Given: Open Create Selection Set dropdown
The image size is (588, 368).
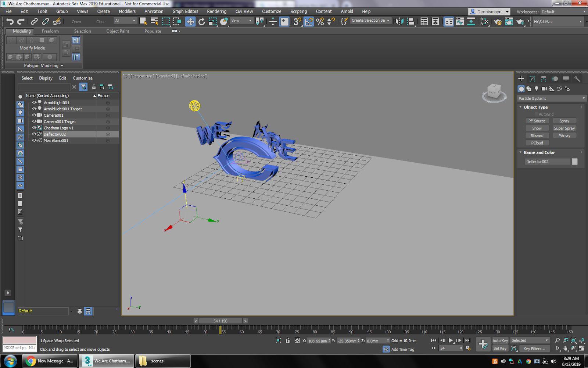Looking at the screenshot, I should 370,21.
